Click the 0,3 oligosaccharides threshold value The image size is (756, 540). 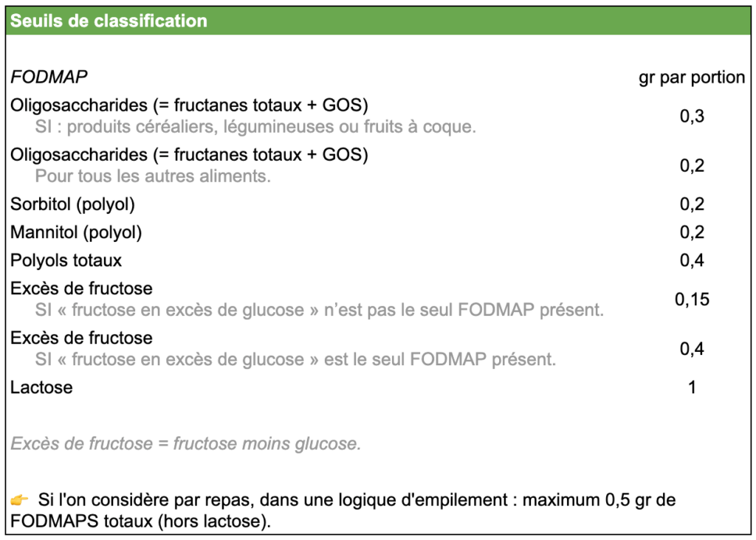point(692,116)
